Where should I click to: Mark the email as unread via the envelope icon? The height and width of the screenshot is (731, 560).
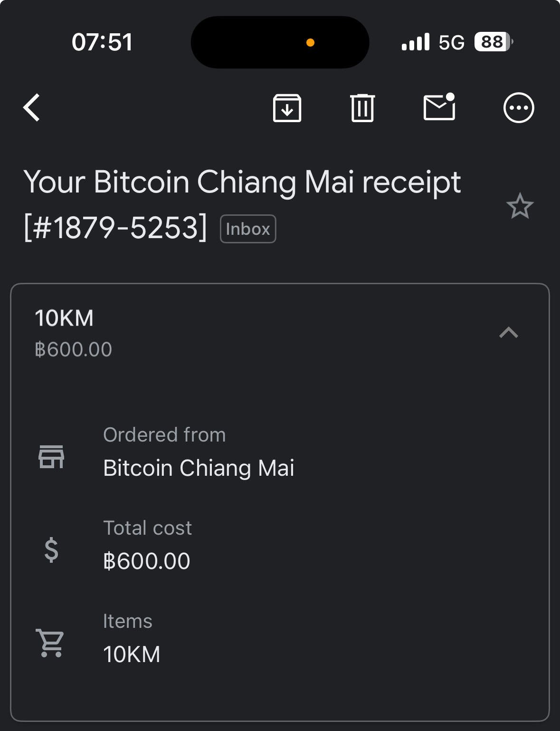click(439, 106)
